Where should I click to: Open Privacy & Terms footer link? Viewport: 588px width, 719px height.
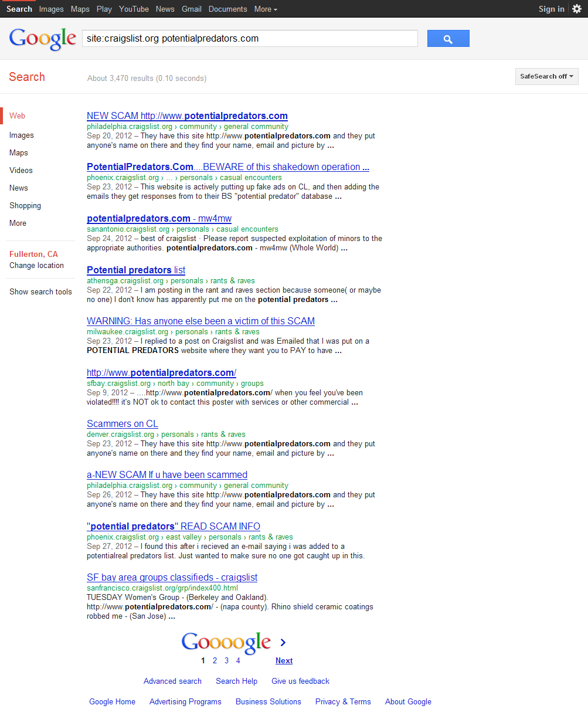point(343,701)
